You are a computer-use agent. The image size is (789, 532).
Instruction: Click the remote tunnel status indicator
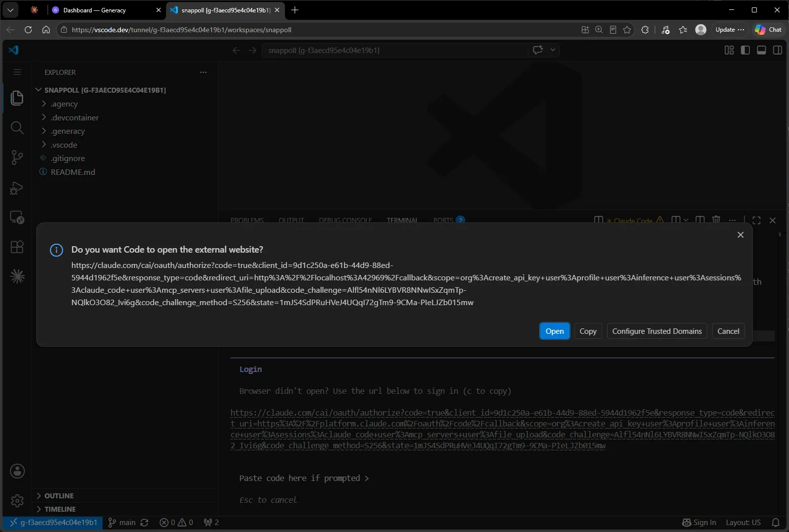coord(53,523)
